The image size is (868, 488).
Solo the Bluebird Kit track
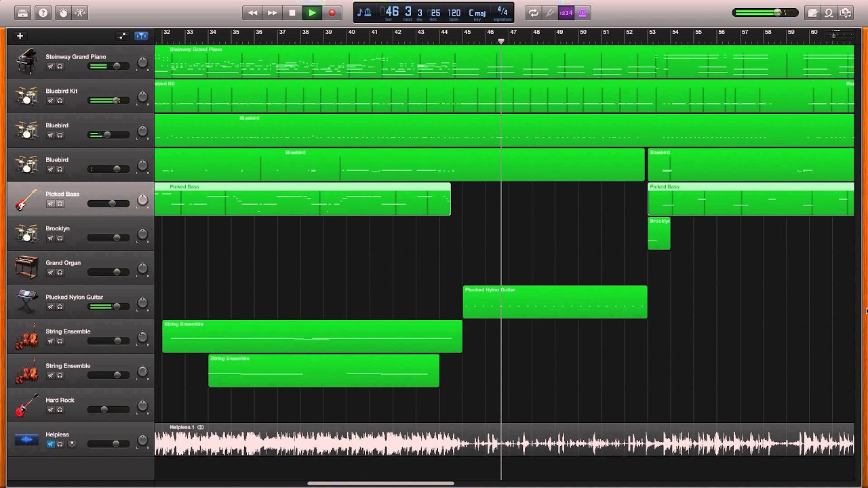[60, 101]
